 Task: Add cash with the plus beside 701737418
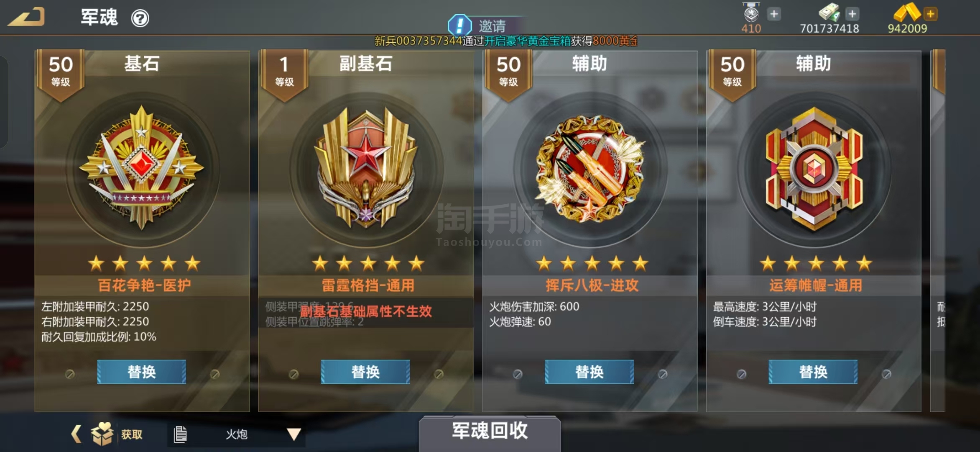[852, 14]
